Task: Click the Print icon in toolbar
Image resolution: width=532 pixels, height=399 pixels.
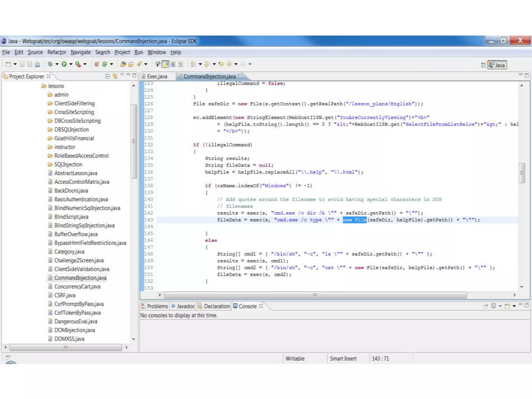Action: click(37, 64)
